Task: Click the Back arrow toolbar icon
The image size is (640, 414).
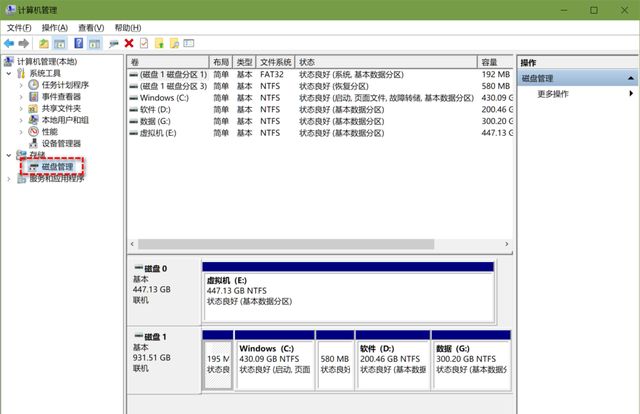Action: coord(9,43)
